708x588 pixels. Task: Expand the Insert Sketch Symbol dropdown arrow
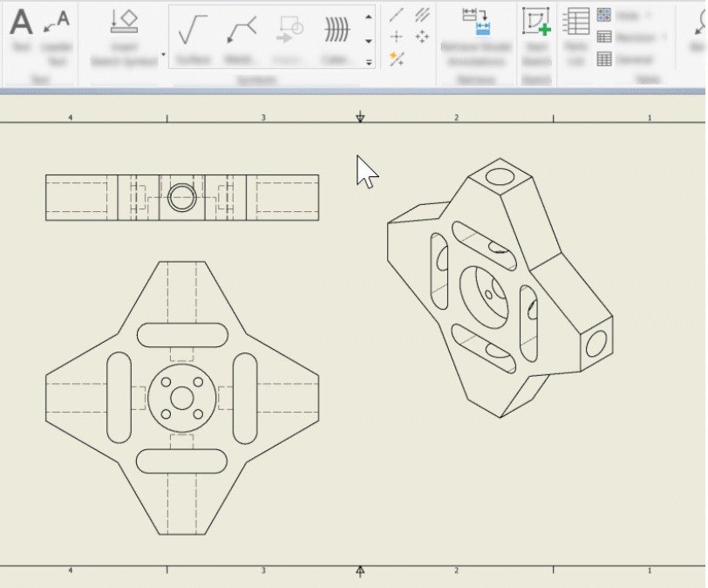(163, 55)
